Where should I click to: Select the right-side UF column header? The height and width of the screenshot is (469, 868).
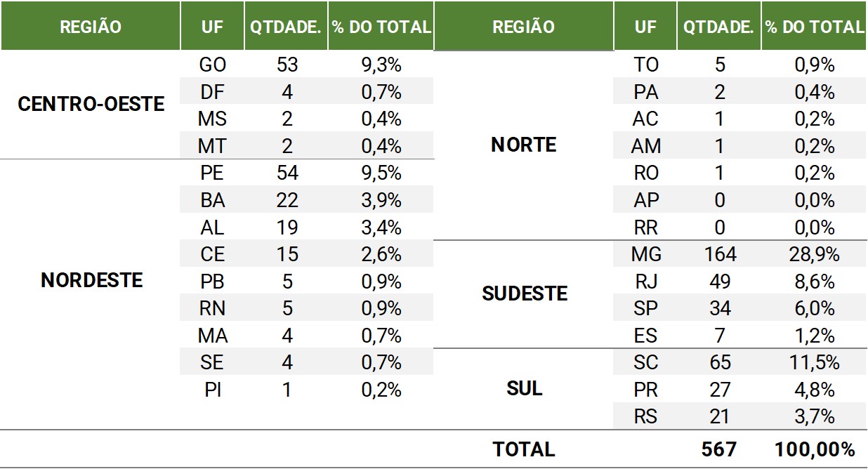pyautogui.click(x=645, y=27)
